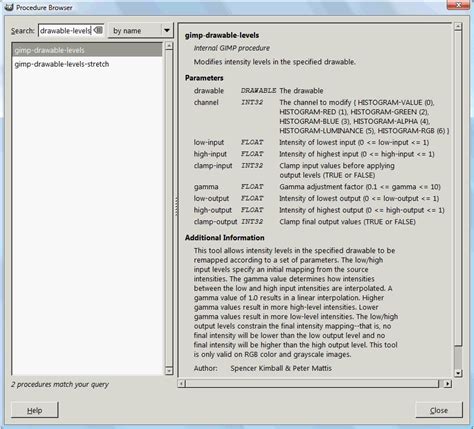
Task: Click the details pane's vertical scroll down arrow
Action: coord(458,373)
